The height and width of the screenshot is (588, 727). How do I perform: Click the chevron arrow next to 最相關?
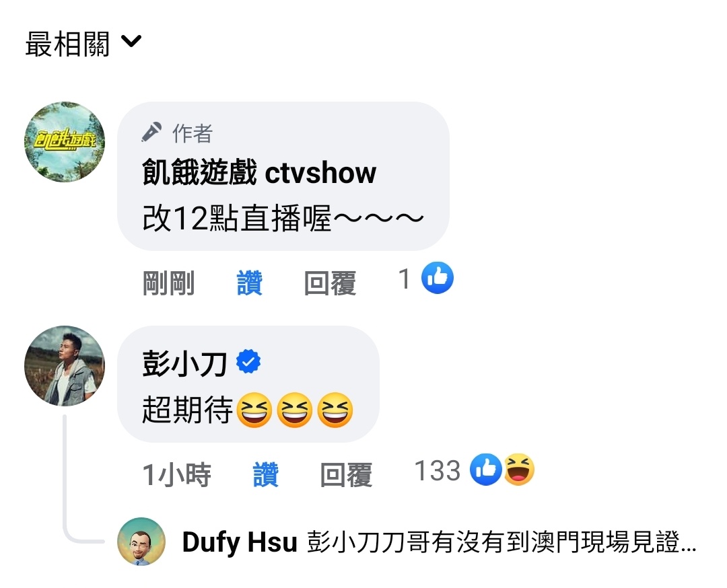(131, 41)
